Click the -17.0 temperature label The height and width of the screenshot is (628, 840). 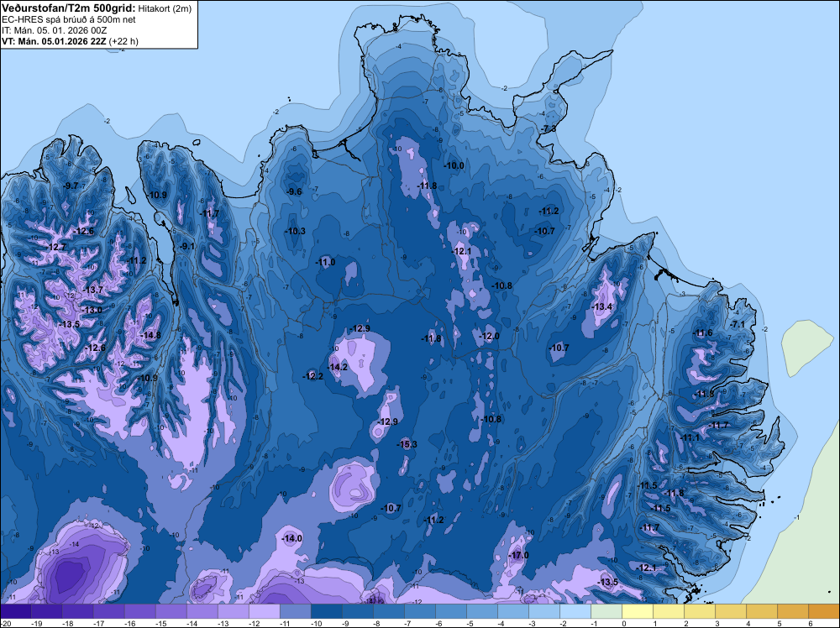click(x=518, y=555)
